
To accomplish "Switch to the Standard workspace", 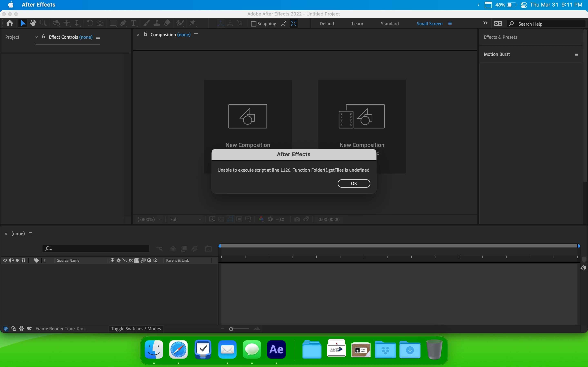I will point(390,23).
